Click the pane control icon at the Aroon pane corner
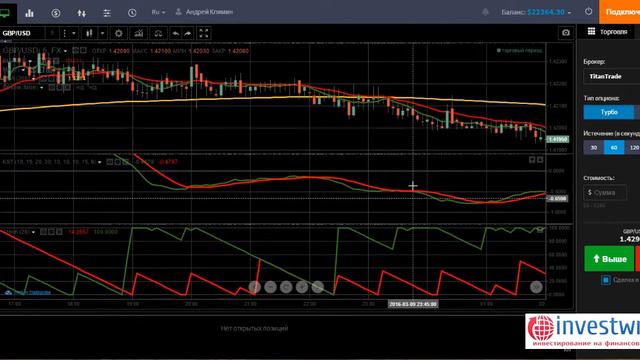Screen dimensions: 640x360 [540, 230]
